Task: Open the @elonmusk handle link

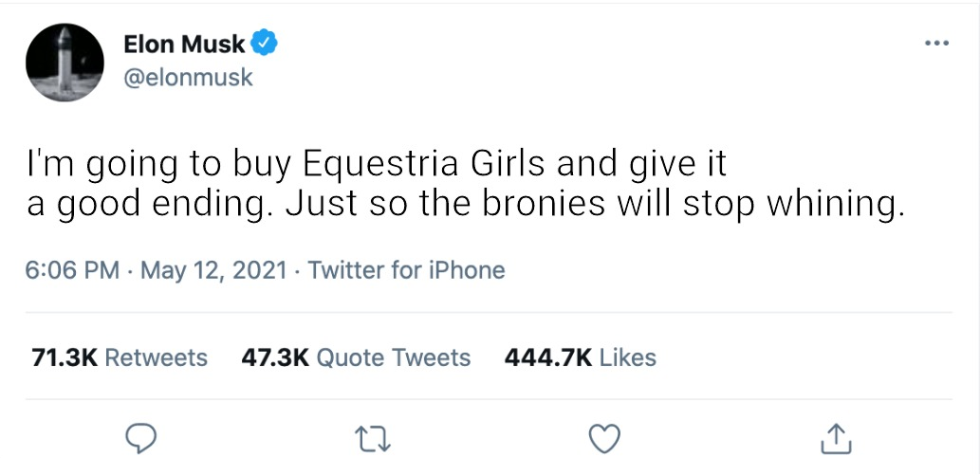Action: 188,78
